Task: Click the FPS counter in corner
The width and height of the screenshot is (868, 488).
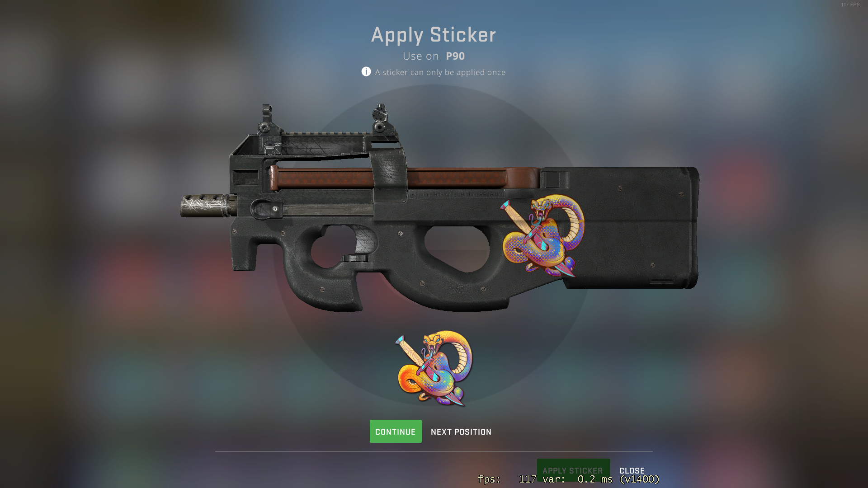Action: coord(850,5)
